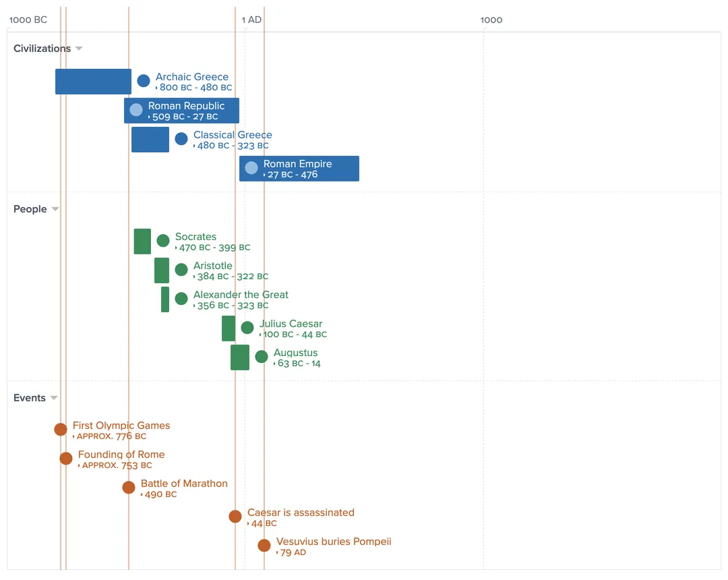Select the Alexander the Great green bar
Viewport: 728px width, 580px height.
[x=165, y=299]
